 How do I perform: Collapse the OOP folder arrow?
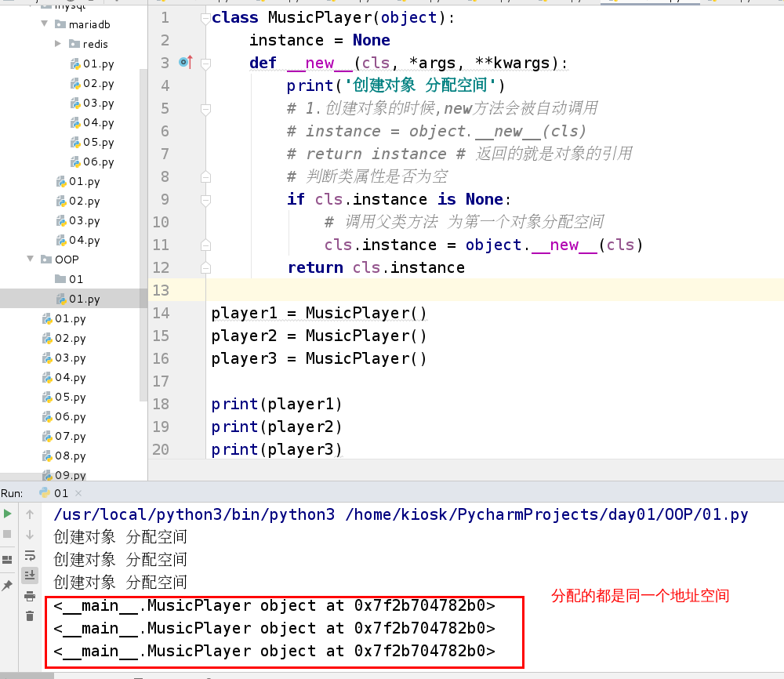[x=31, y=259]
